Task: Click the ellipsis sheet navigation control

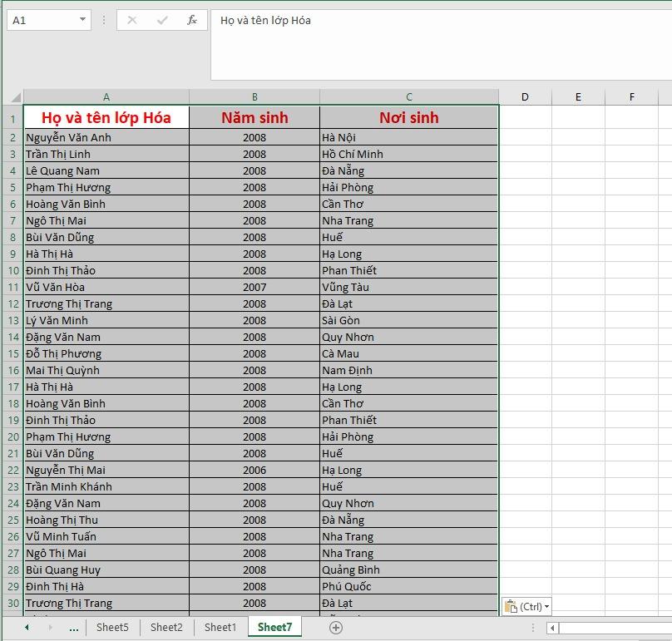Action: point(73,628)
